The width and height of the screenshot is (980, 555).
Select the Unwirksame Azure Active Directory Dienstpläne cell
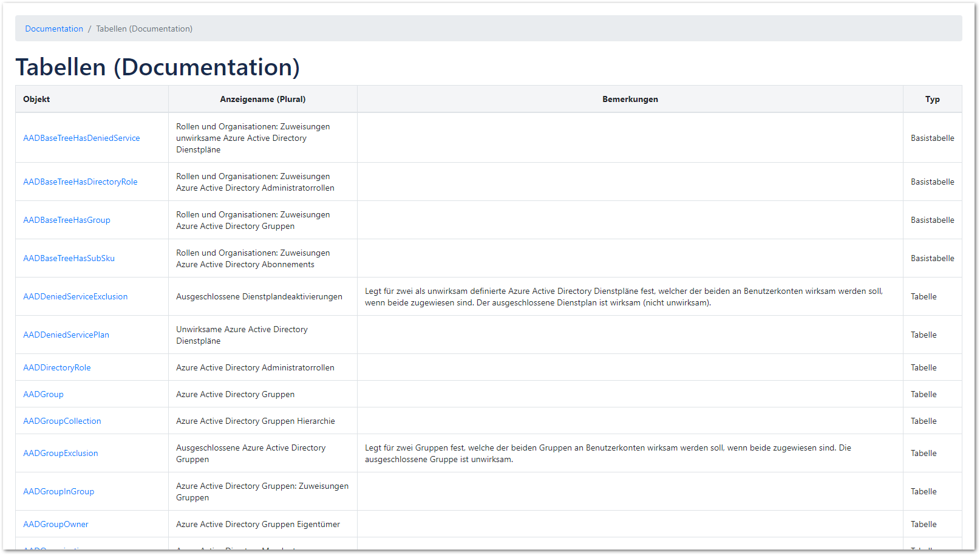click(263, 335)
